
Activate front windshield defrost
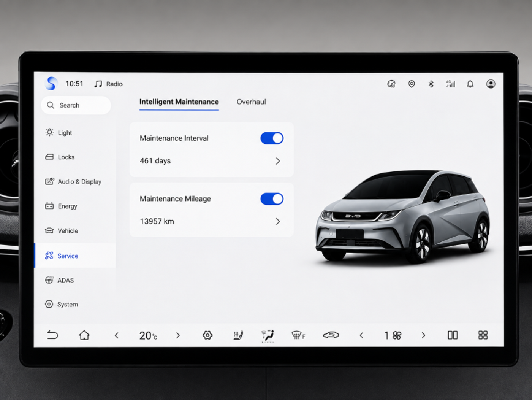coord(299,335)
